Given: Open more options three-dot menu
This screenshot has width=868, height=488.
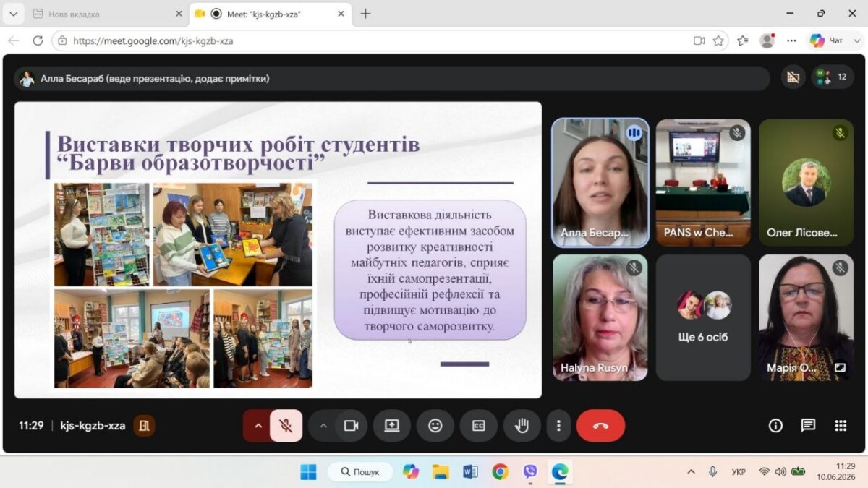Looking at the screenshot, I should (558, 426).
